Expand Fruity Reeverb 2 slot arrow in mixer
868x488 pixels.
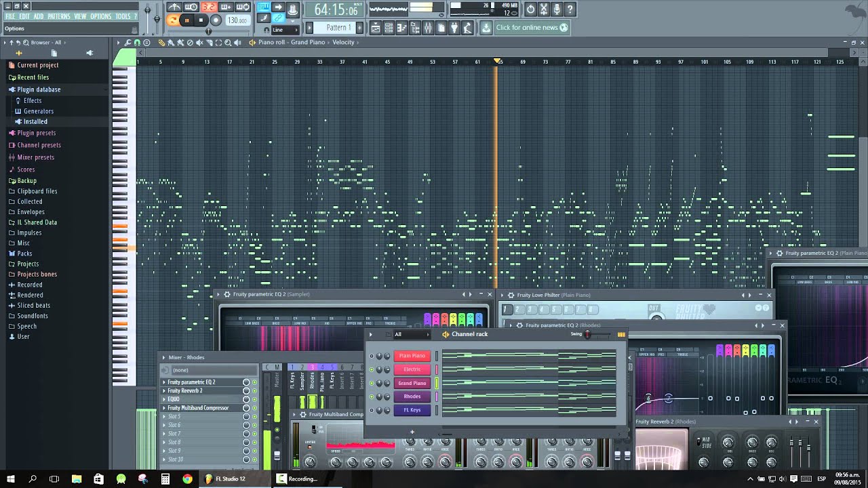163,391
